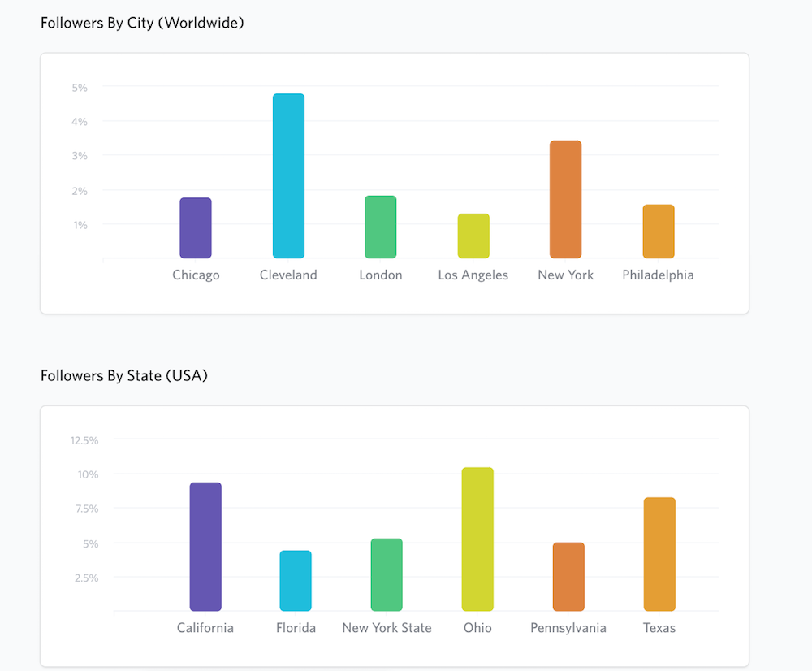The width and height of the screenshot is (812, 671).
Task: Select the yellow Ohio bar
Action: coord(477,539)
